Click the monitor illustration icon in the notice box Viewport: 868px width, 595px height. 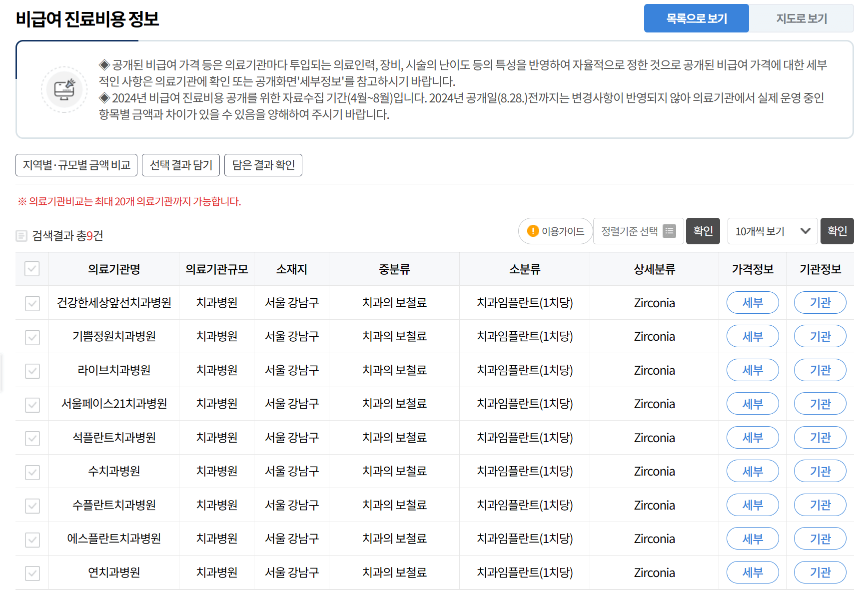(64, 89)
